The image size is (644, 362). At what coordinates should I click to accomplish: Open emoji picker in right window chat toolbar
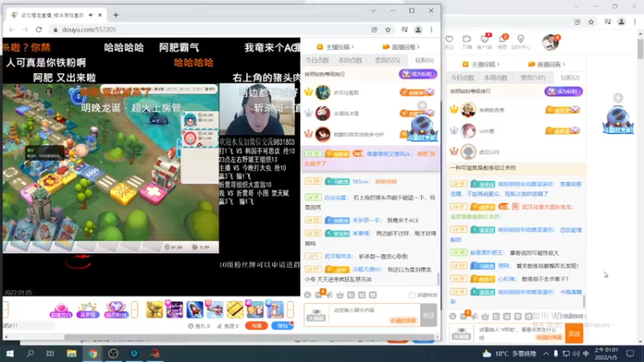pyautogui.click(x=452, y=316)
